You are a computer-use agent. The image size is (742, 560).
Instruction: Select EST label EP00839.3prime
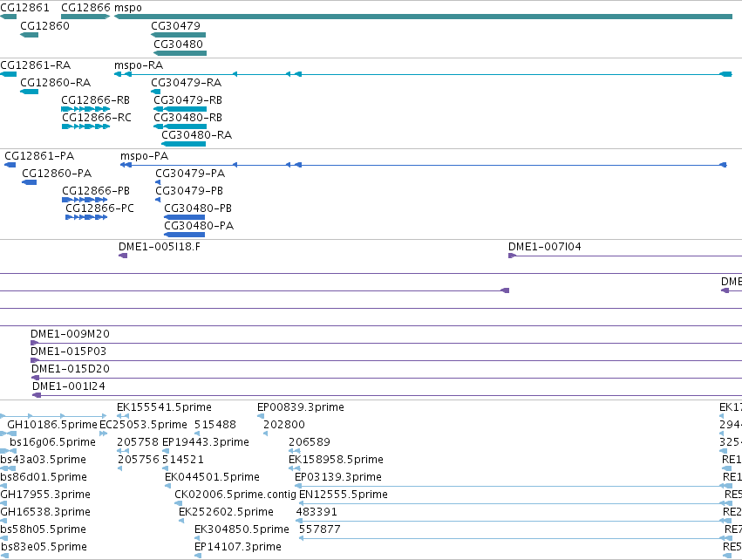[301, 407]
